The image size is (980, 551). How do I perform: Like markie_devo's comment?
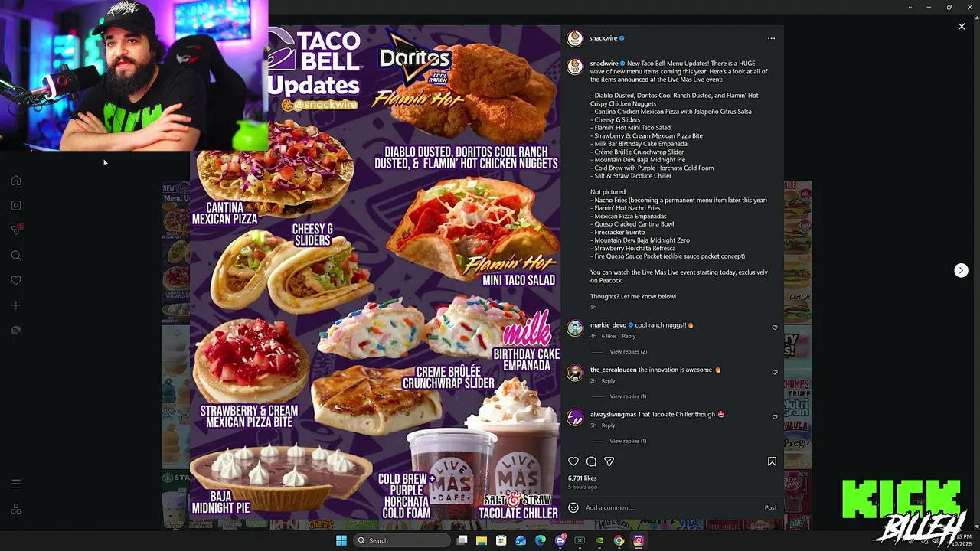(x=774, y=328)
